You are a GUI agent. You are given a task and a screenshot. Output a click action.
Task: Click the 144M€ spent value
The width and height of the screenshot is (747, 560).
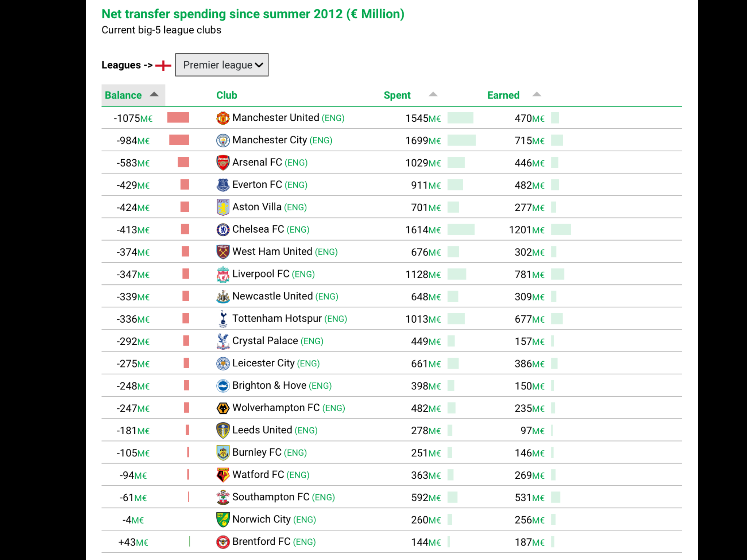click(426, 542)
